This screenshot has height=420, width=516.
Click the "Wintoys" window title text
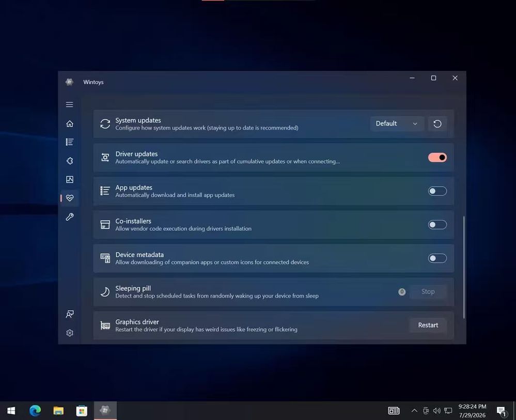(93, 82)
